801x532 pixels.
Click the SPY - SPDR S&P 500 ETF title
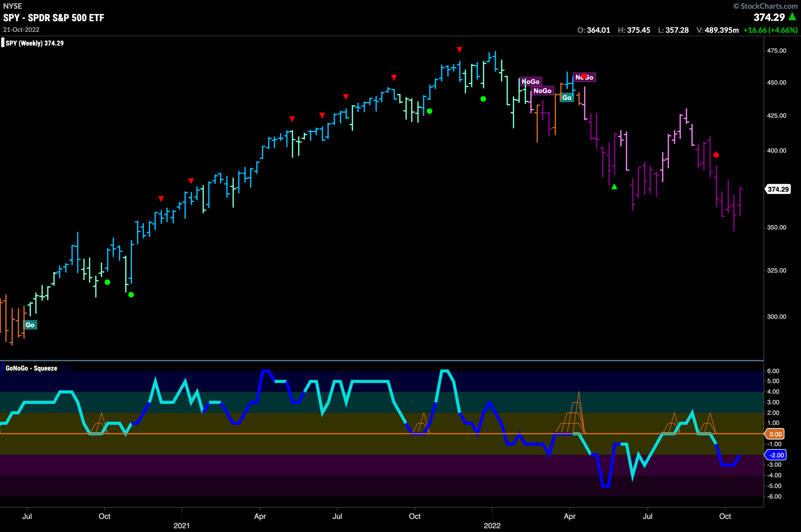click(54, 18)
